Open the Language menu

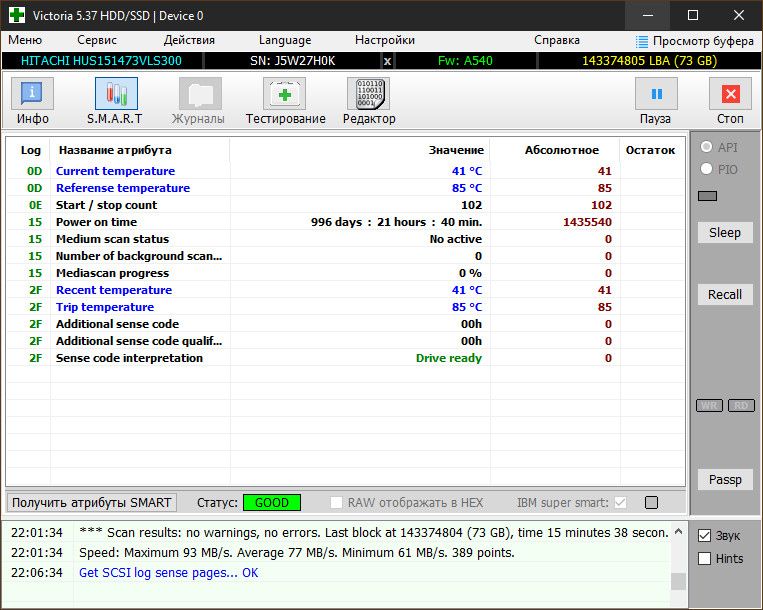285,40
